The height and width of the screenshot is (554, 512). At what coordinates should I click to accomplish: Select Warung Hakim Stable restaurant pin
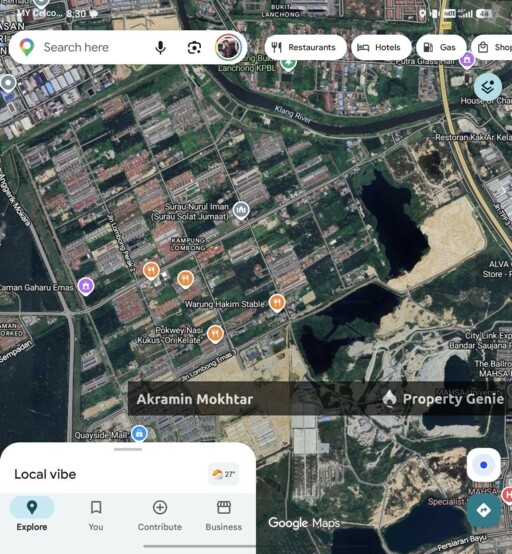[277, 303]
